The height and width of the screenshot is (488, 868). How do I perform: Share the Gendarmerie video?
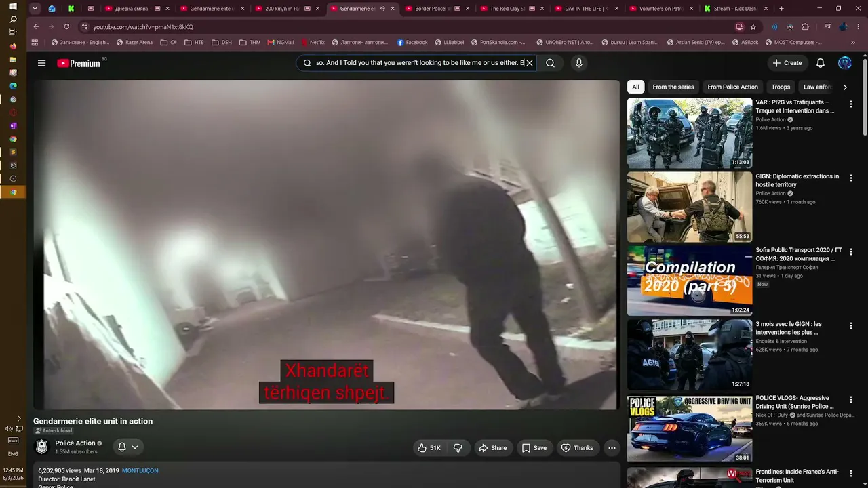click(492, 448)
